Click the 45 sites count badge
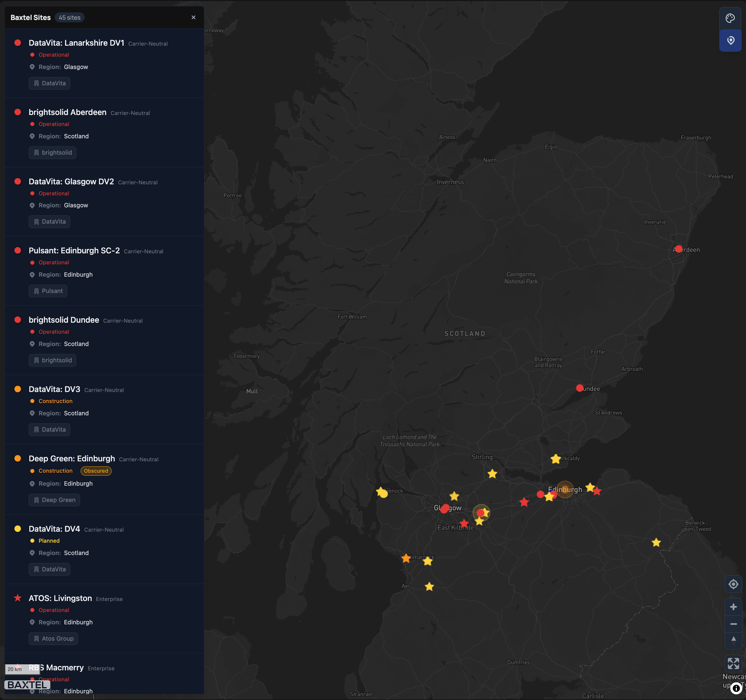746x700 pixels. 69,17
